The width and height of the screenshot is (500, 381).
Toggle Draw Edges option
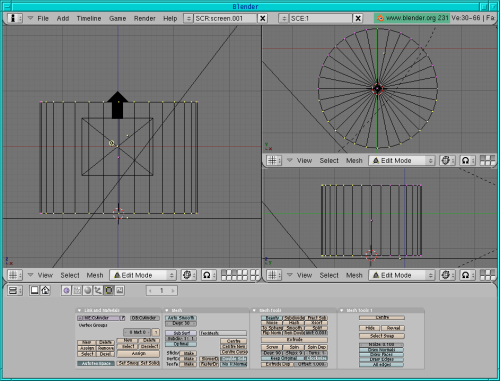pyautogui.click(x=382, y=360)
